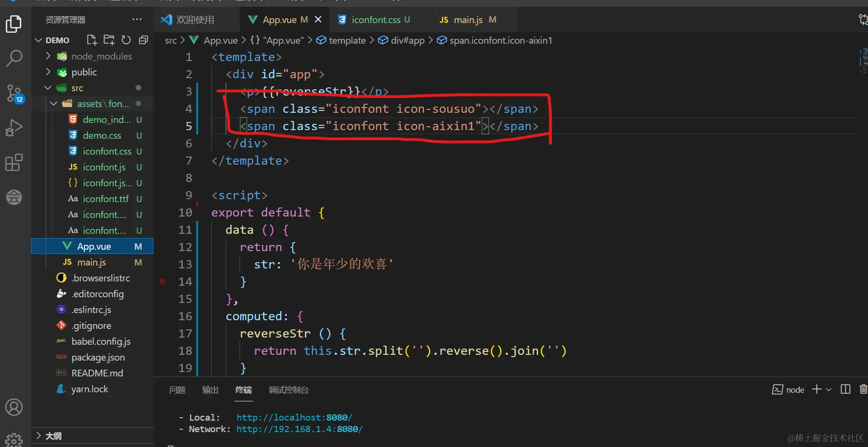Open the Search view in activity bar
868x447 pixels.
click(13, 59)
